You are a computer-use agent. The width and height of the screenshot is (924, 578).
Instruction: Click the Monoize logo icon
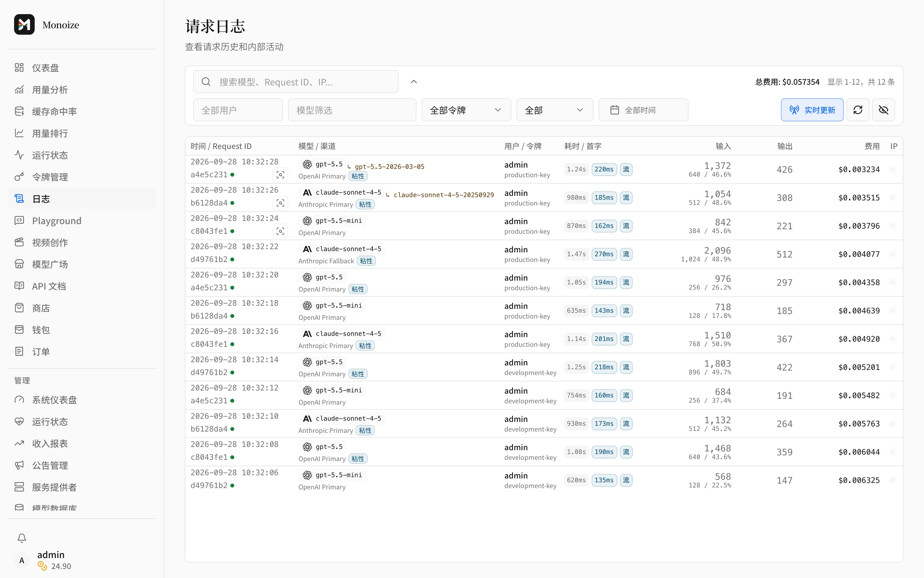click(24, 24)
